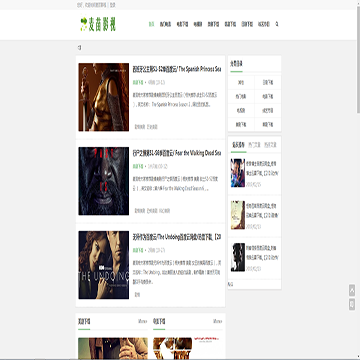360x360 pixels.
Task: Hit the back-to-top arrow floating button
Action: pos(352,290)
